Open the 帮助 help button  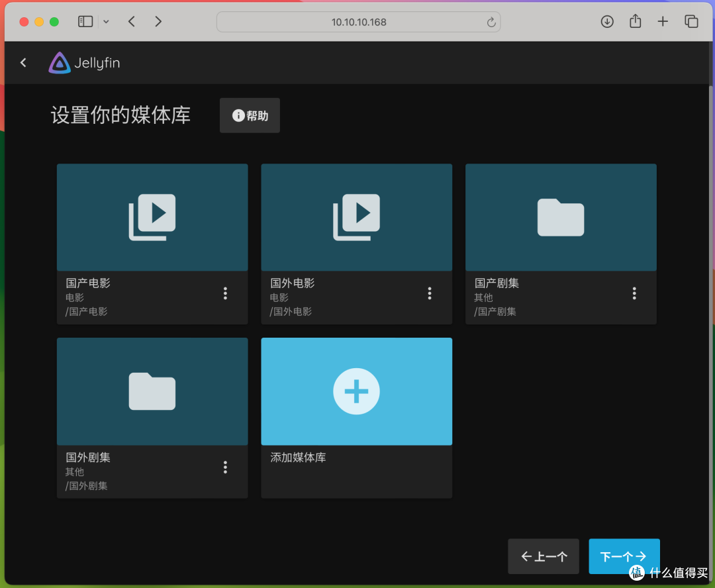[x=250, y=115]
